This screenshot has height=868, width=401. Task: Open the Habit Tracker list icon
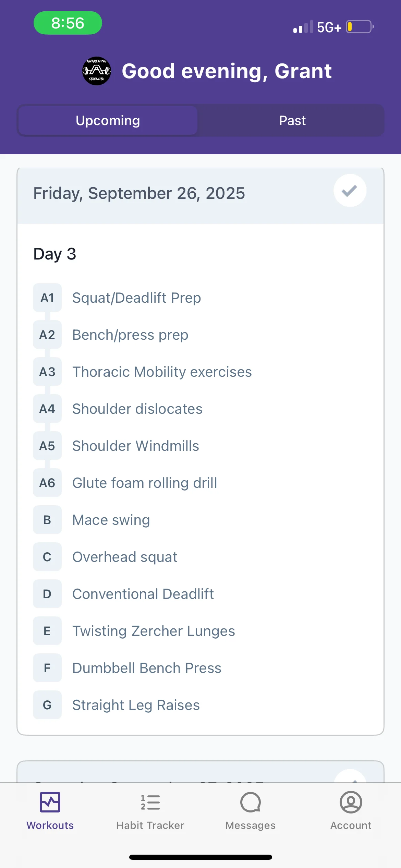pos(150,803)
